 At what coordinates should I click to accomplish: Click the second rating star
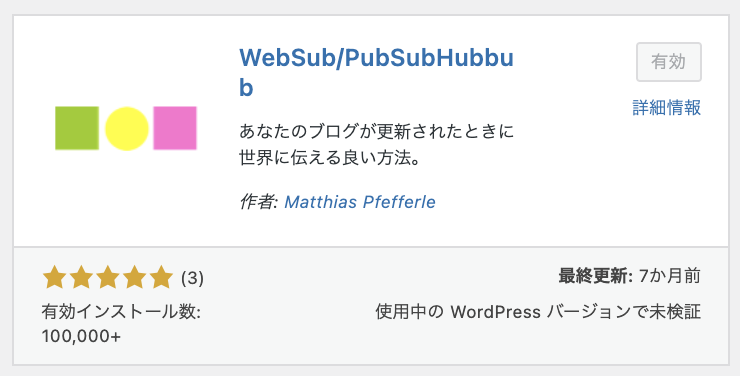pos(81,277)
